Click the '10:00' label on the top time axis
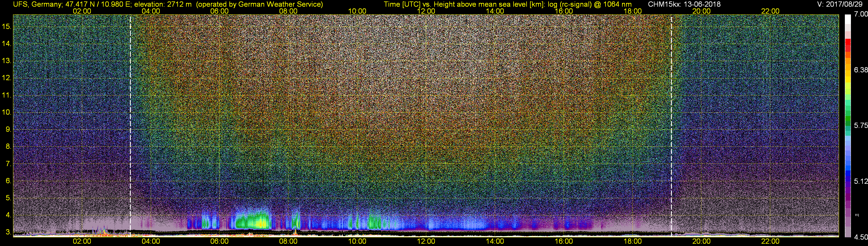 coord(357,11)
